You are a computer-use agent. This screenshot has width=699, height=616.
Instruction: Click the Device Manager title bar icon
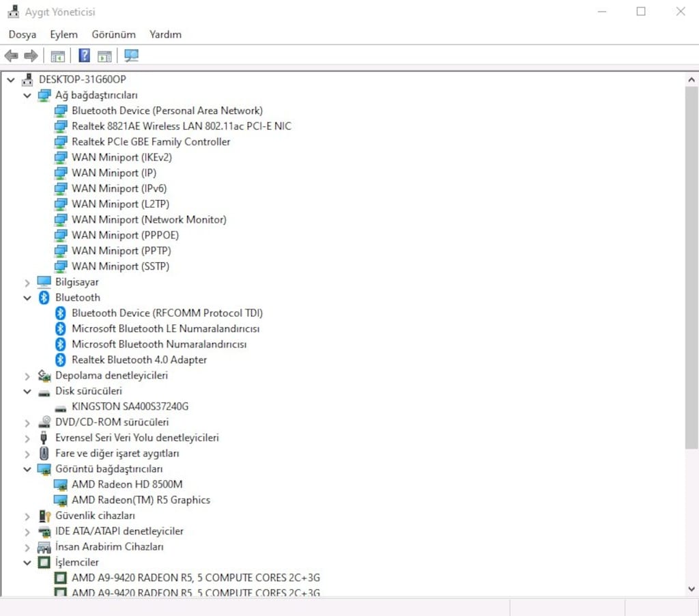(14, 11)
